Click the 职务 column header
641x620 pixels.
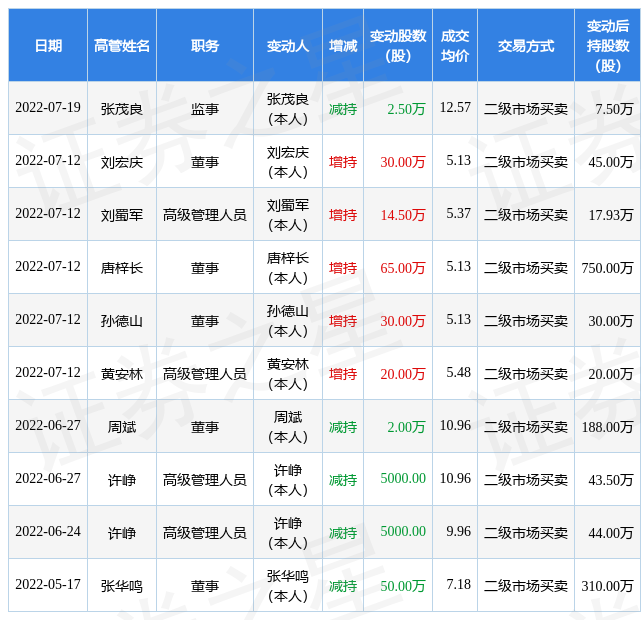[x=205, y=45]
